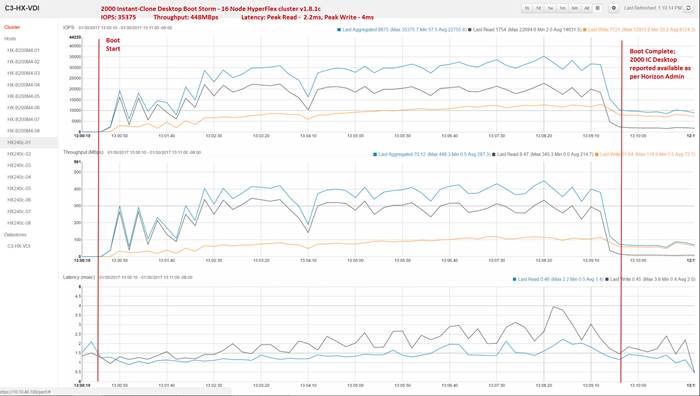Click 13:04:10 label on IOPS chart axis
Screen dimensions: 700x396
[x=308, y=135]
